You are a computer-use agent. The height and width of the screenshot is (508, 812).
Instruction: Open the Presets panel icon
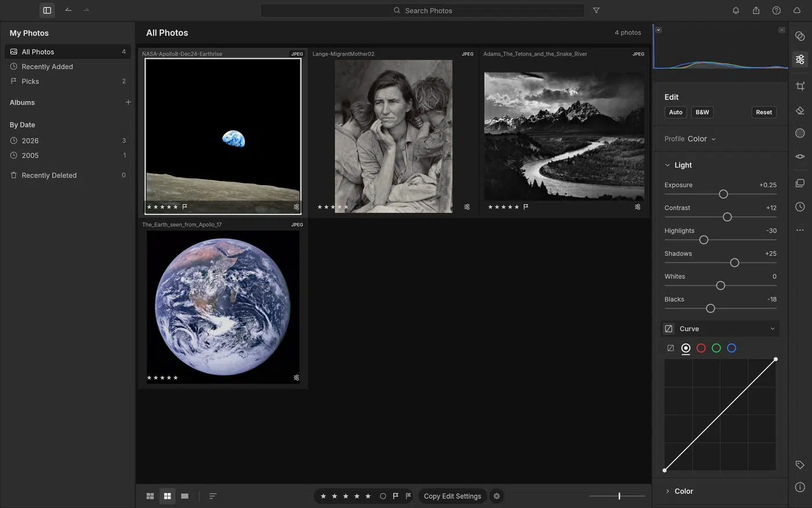[x=800, y=36]
